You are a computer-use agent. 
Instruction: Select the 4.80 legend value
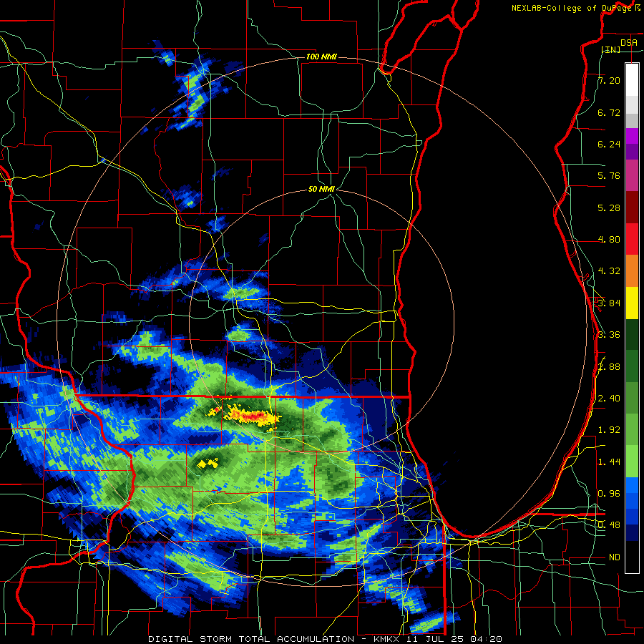pyautogui.click(x=609, y=240)
